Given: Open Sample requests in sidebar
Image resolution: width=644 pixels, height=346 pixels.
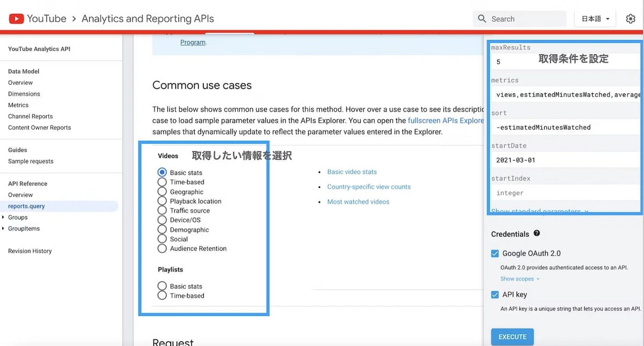Looking at the screenshot, I should 31,161.
